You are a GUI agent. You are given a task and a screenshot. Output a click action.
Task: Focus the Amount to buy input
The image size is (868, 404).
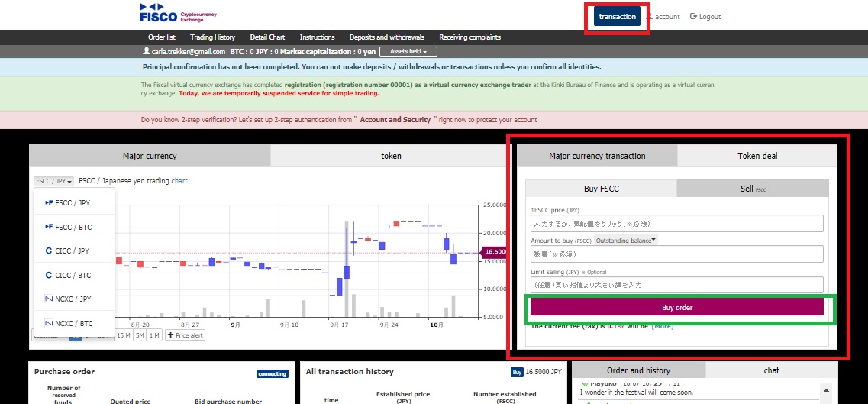(676, 254)
